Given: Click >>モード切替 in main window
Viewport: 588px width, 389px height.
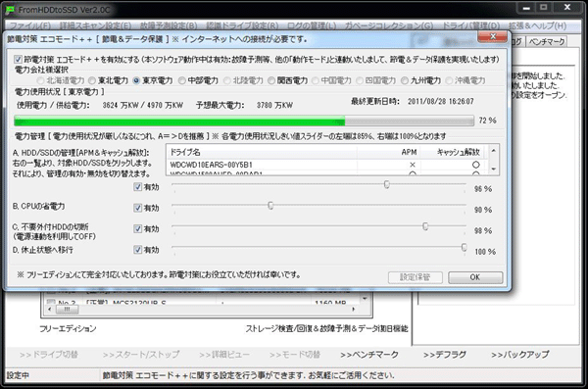Looking at the screenshot, I should point(295,355).
